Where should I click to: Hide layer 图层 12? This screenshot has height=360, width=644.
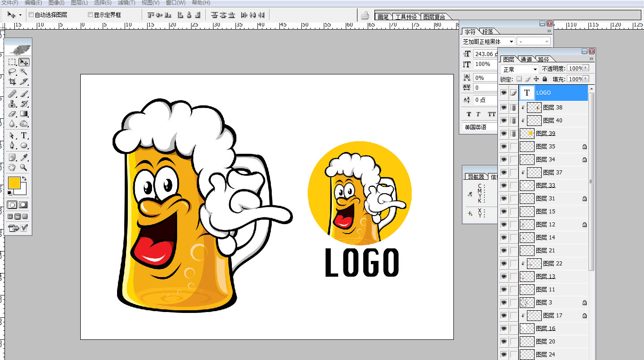(x=504, y=225)
